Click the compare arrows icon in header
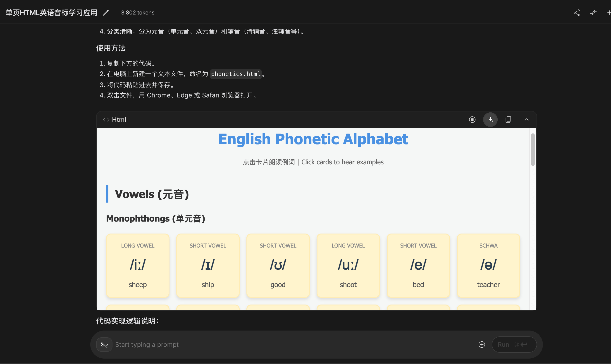This screenshot has height=364, width=611. pos(593,13)
